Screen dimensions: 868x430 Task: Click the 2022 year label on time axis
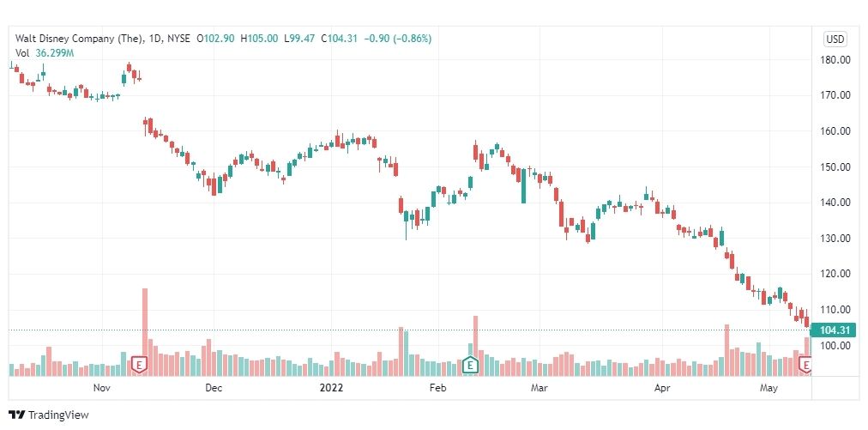[x=331, y=388]
